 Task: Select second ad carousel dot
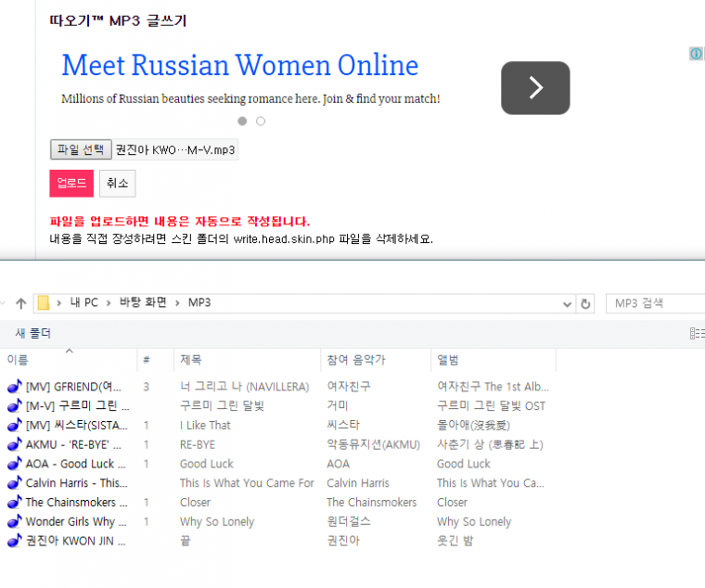[x=261, y=121]
